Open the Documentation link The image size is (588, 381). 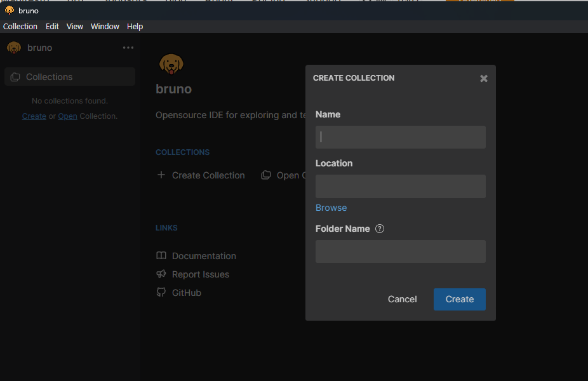204,256
